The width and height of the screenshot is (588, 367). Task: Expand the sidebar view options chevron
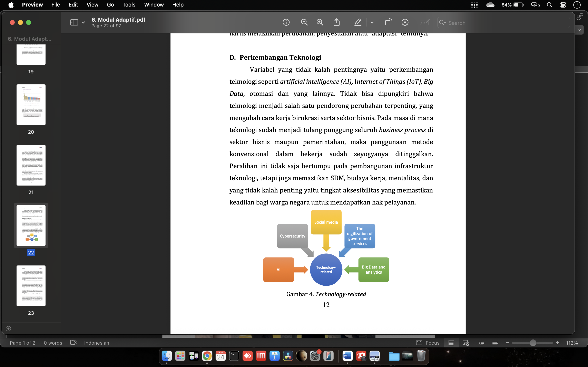[x=83, y=23]
